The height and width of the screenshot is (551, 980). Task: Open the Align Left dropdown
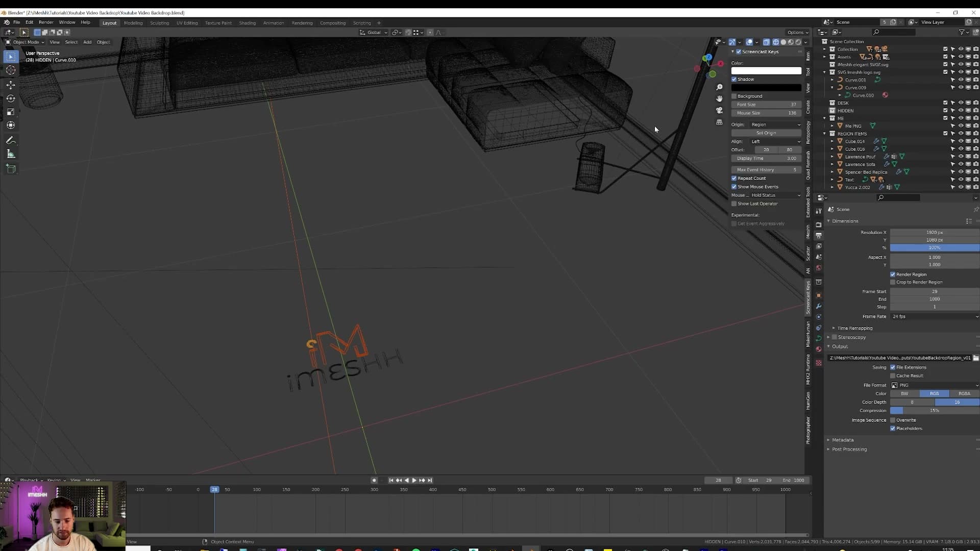click(x=775, y=141)
